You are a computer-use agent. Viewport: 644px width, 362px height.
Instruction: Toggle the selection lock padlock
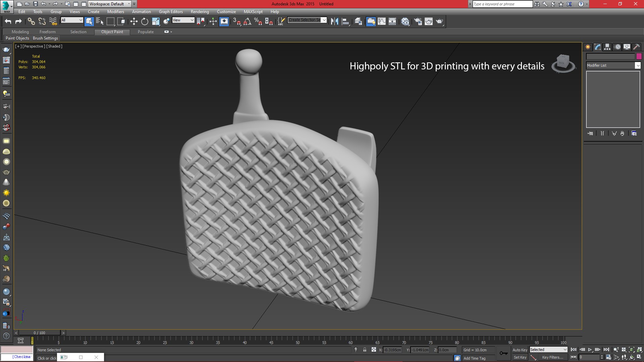365,350
